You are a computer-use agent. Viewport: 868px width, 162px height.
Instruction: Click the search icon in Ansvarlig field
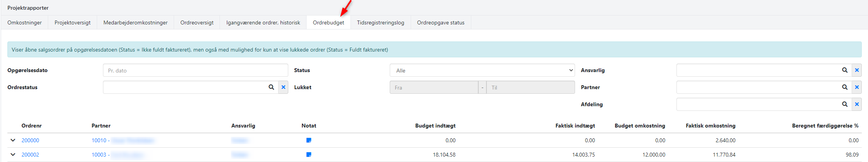point(844,70)
